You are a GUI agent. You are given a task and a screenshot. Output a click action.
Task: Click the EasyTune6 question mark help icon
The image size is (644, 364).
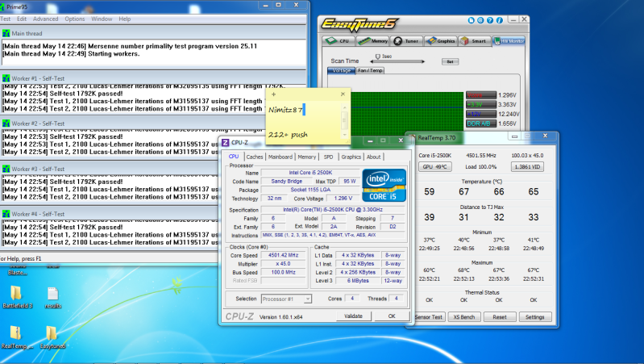490,20
